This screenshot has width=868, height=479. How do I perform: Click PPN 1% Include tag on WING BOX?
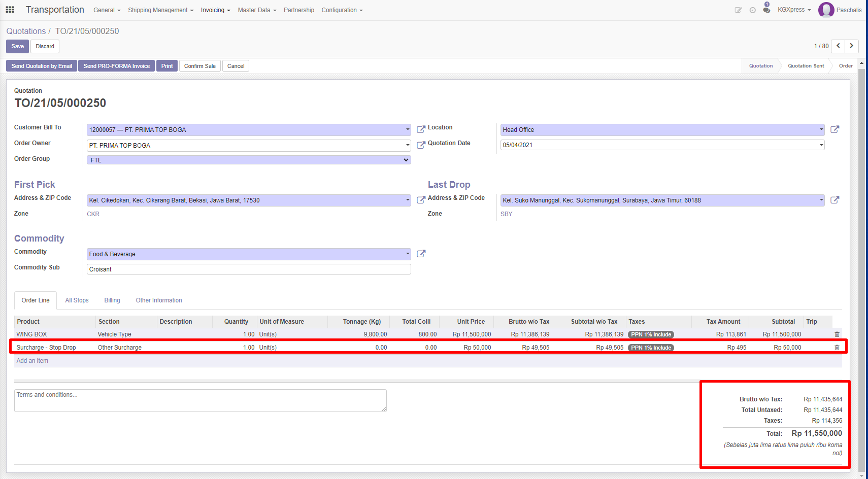pos(651,334)
